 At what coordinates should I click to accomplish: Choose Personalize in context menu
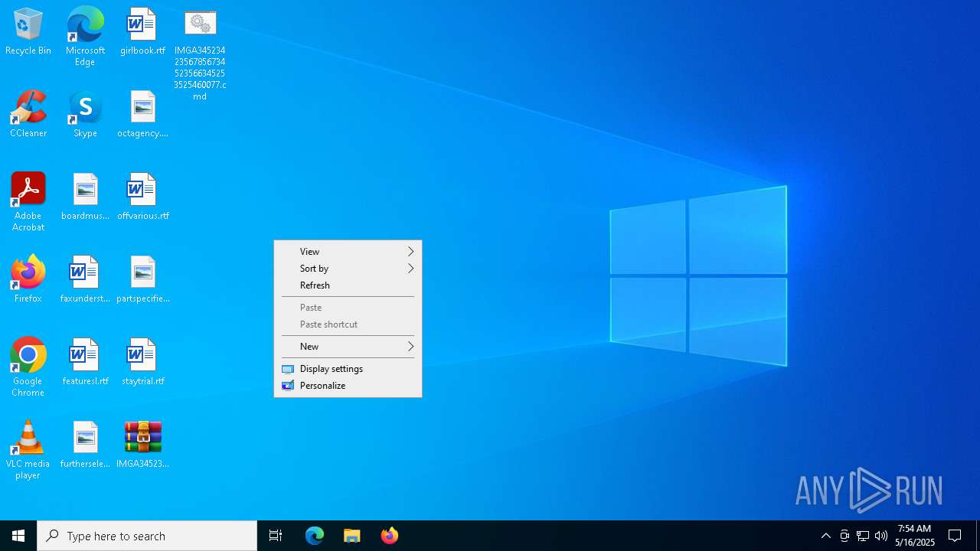click(348, 386)
